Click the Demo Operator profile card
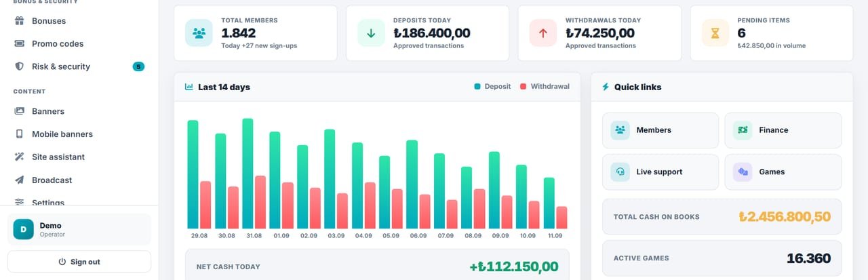This screenshot has height=280, width=868. point(79,229)
